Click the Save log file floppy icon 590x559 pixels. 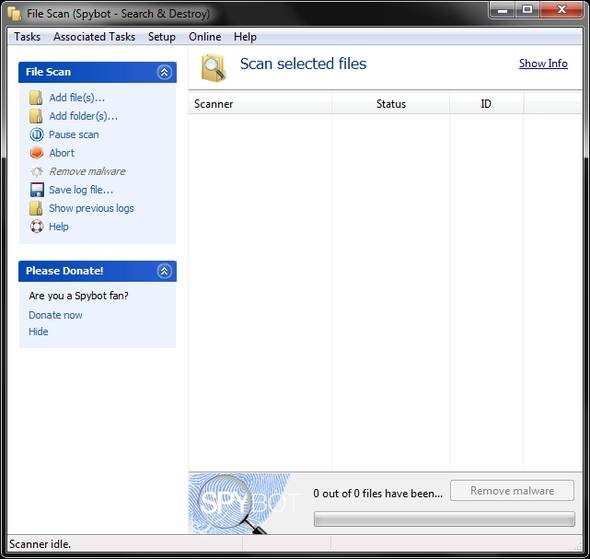pyautogui.click(x=37, y=190)
